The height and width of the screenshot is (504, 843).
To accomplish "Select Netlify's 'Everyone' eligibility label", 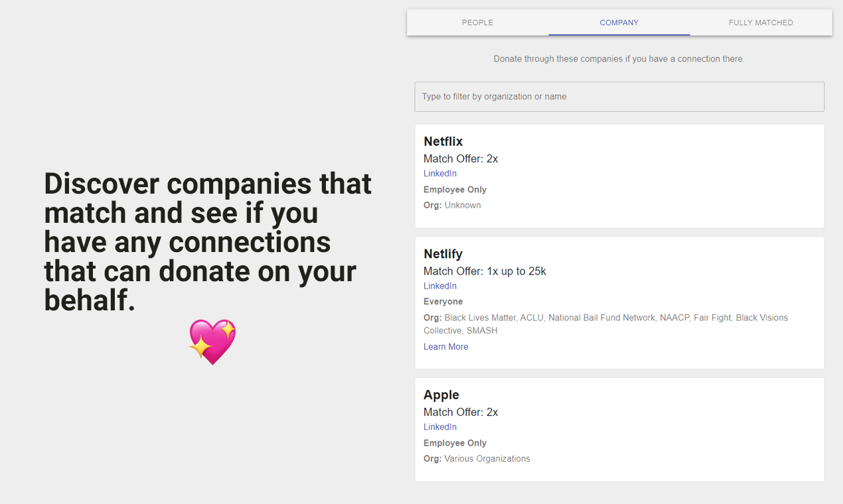I will [443, 302].
